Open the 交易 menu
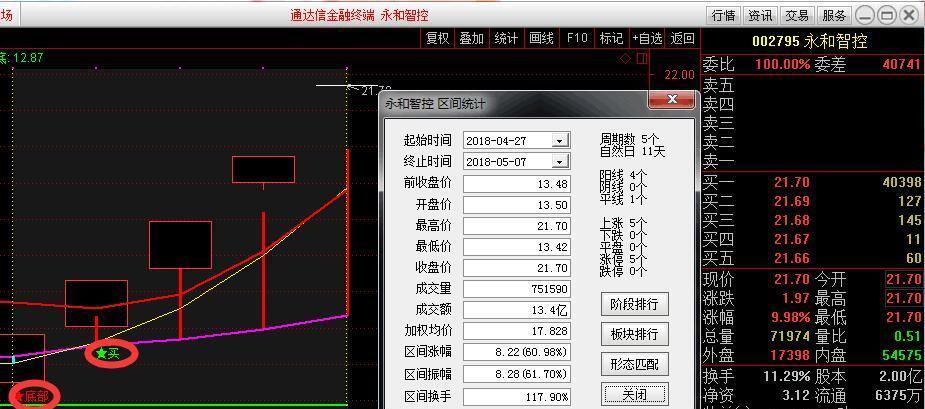Viewport: 925px width, 409px height. pyautogui.click(x=796, y=15)
